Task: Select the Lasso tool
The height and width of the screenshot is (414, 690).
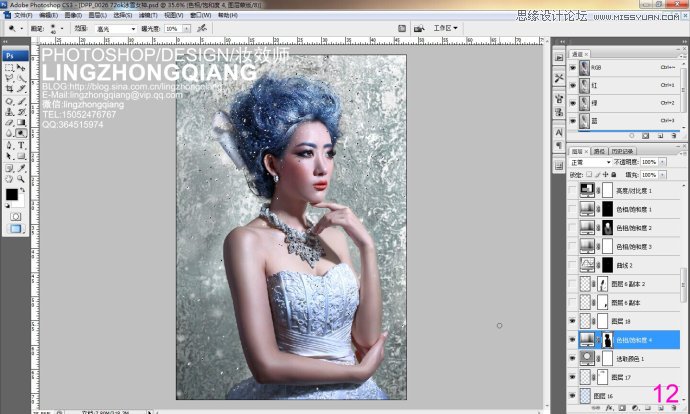Action: [9, 78]
